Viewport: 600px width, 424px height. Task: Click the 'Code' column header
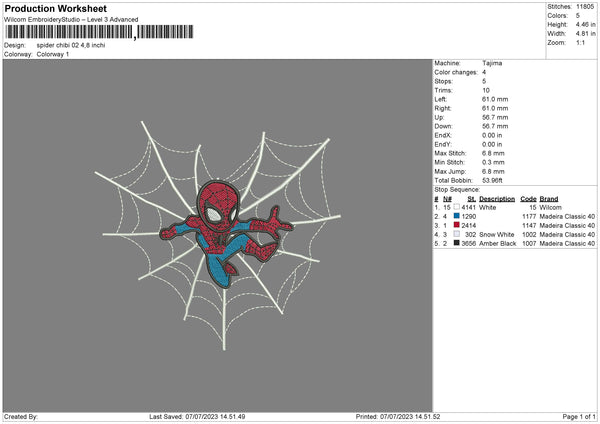pos(528,199)
